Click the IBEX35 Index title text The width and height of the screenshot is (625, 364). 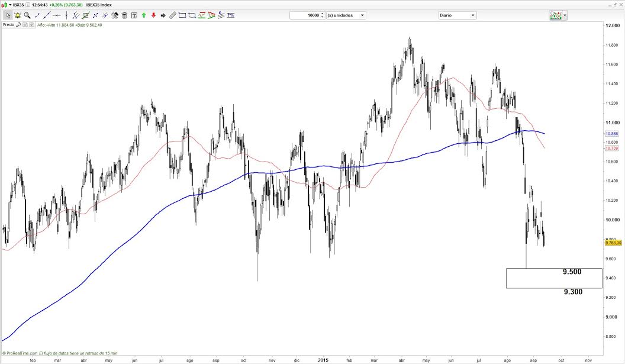click(x=99, y=5)
